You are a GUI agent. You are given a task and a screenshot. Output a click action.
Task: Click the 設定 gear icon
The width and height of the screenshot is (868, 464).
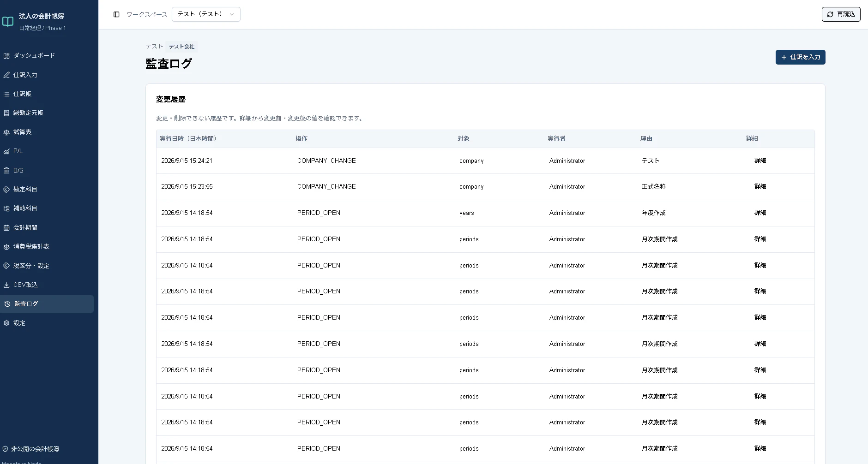coord(6,323)
